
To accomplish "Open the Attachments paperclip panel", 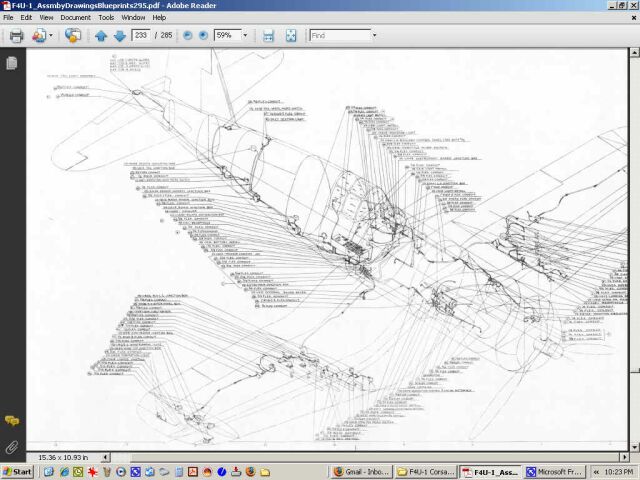I will [x=12, y=446].
